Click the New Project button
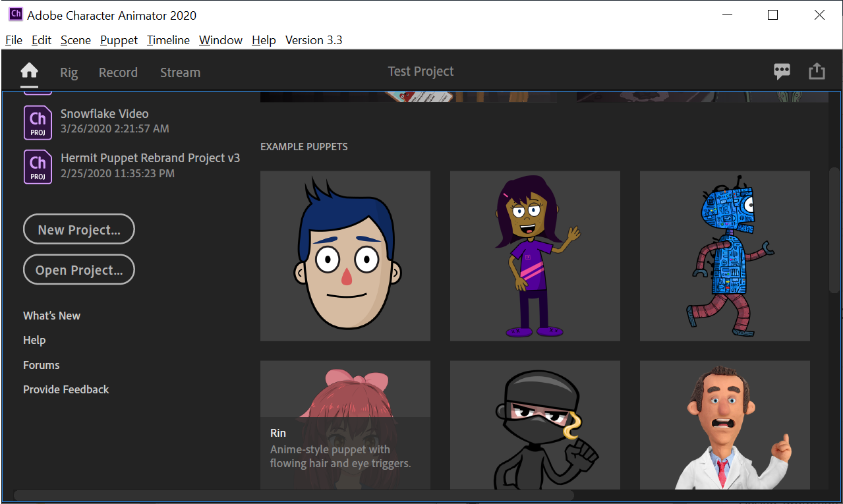The height and width of the screenshot is (504, 843). click(78, 229)
